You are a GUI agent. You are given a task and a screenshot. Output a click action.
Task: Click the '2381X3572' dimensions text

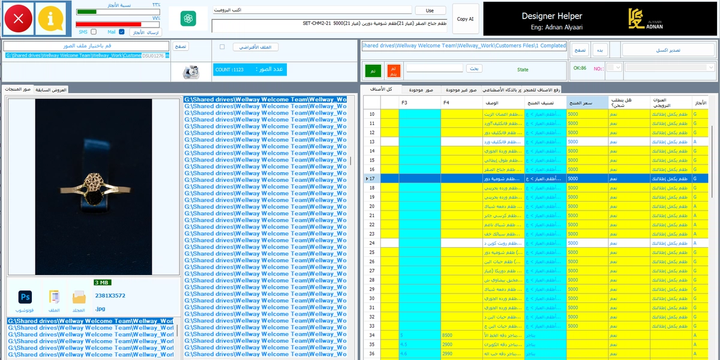110,296
